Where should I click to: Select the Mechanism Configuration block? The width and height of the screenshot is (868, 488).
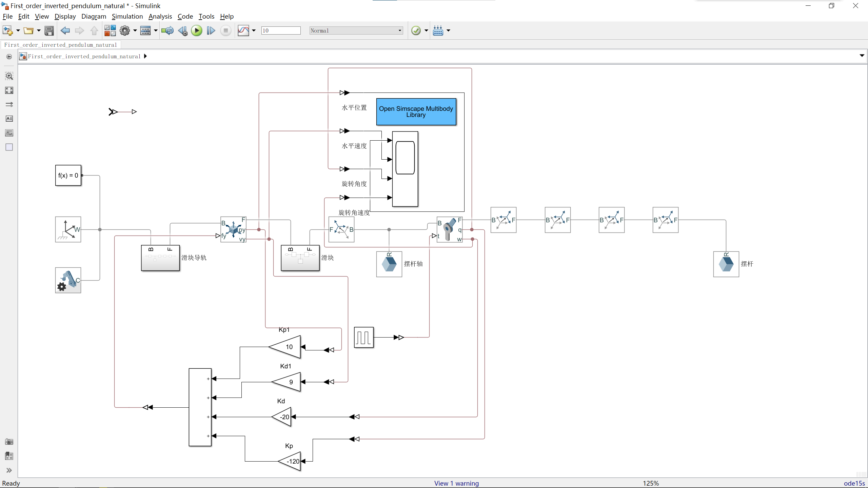(x=68, y=280)
